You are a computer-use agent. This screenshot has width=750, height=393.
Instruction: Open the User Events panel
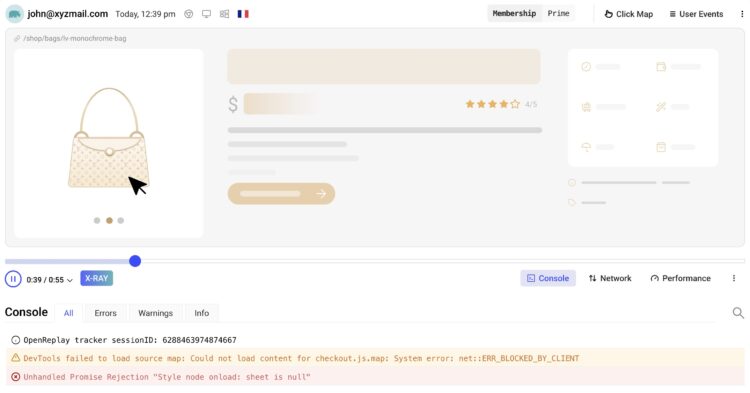[696, 14]
